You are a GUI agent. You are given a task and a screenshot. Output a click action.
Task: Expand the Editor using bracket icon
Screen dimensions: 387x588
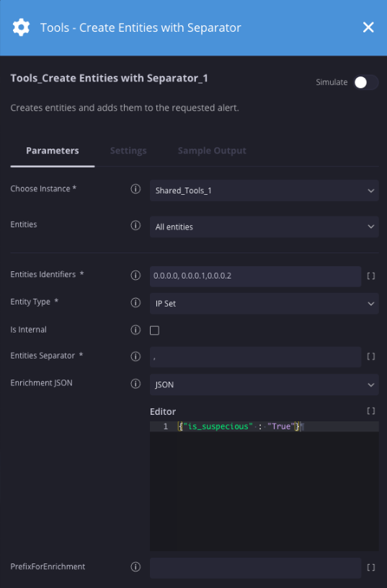pyautogui.click(x=371, y=411)
